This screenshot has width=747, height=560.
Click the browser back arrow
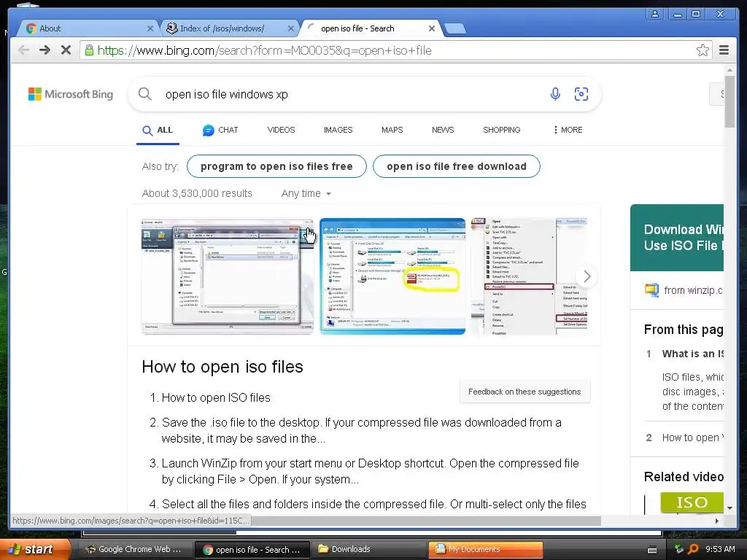coord(23,50)
